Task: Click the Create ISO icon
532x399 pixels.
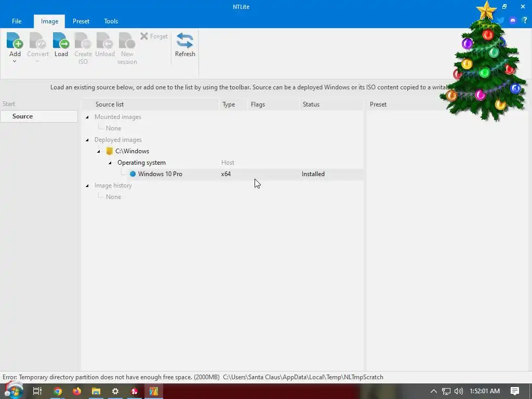Action: point(83,41)
